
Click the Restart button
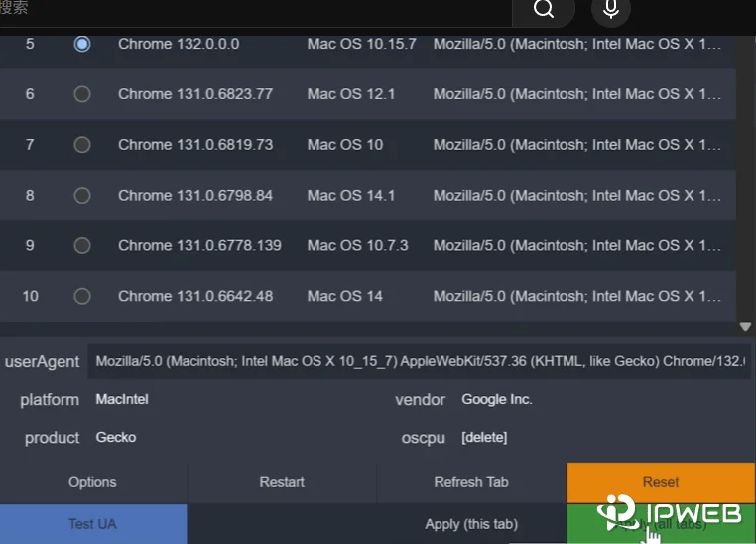pyautogui.click(x=282, y=482)
